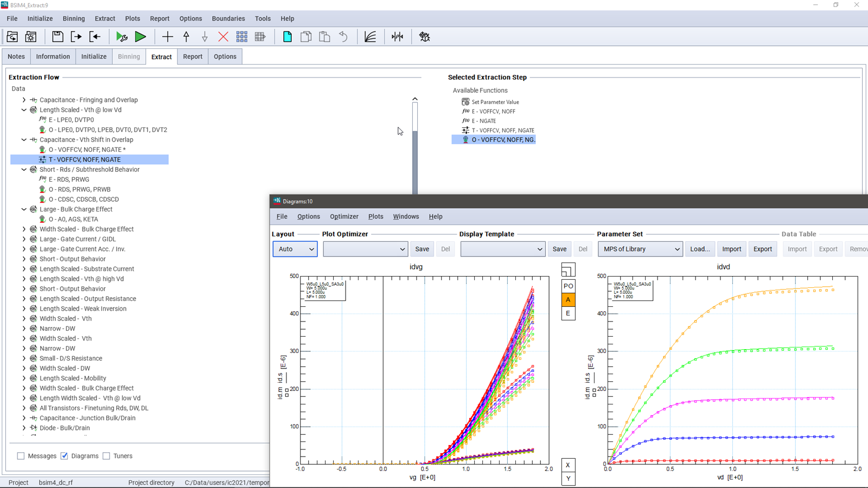Image resolution: width=868 pixels, height=488 pixels.
Task: Select the run-with-settings (play and wrench) icon
Action: 122,36
